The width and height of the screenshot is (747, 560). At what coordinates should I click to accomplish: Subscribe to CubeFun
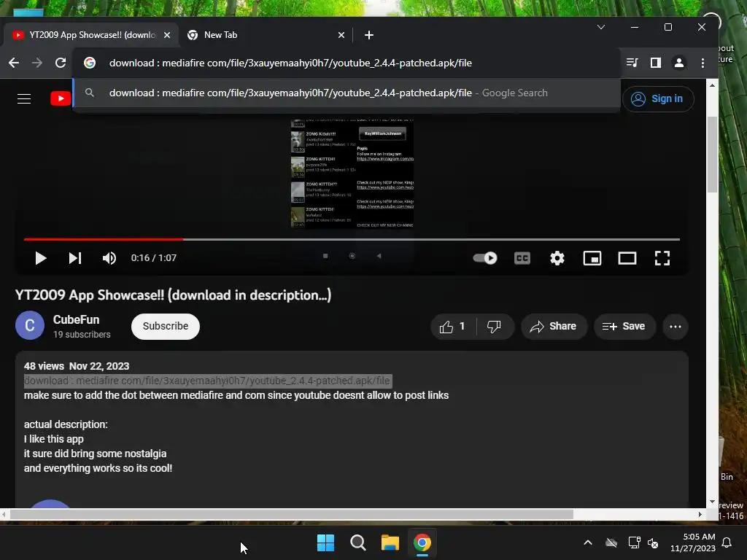[166, 327]
